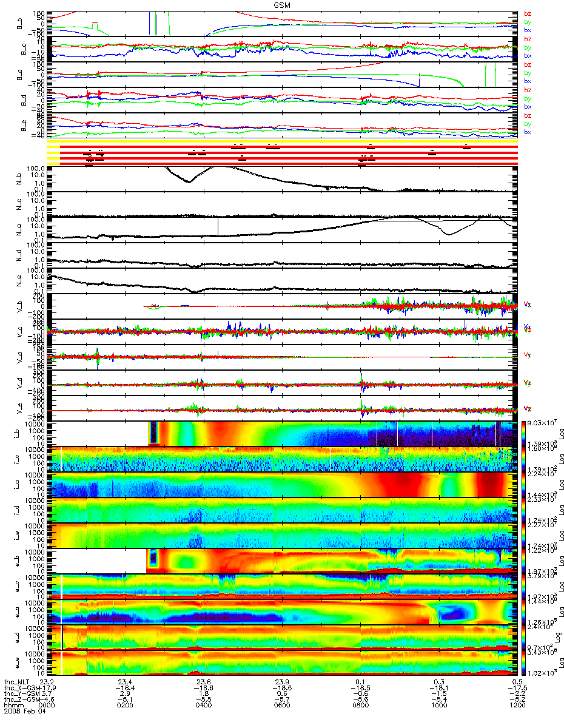
Task: Click the 1200 time tick label
Action: click(517, 706)
